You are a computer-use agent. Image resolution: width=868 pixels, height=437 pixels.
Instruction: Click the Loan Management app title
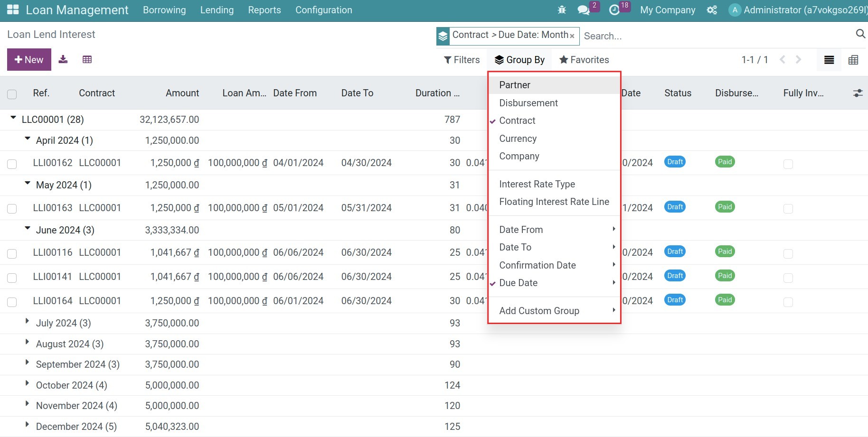(77, 10)
